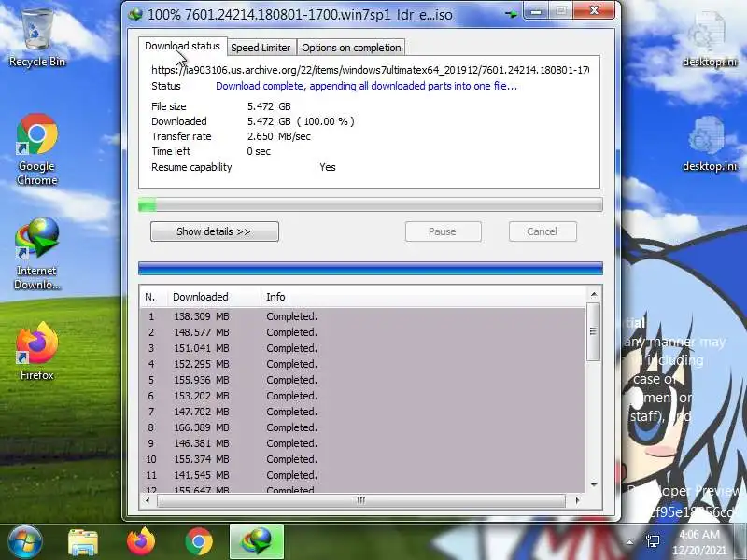Select connection row 10 with 155.374 MB
The height and width of the screenshot is (560, 747).
coord(362,459)
